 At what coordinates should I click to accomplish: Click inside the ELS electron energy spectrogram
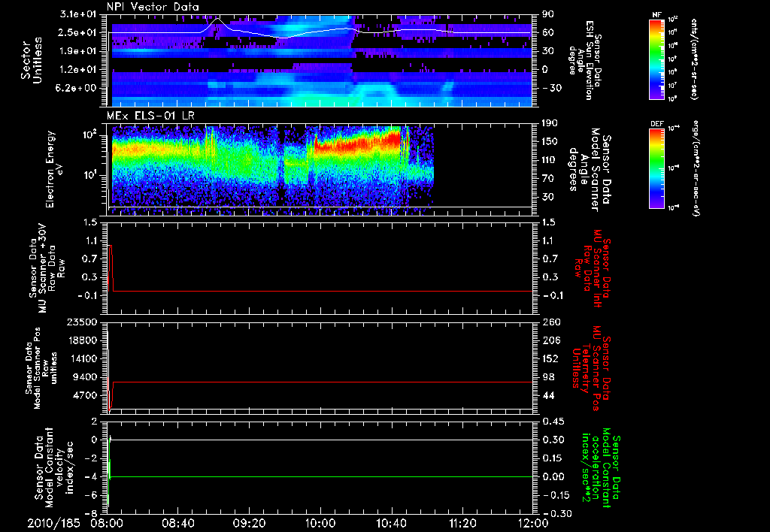point(320,169)
